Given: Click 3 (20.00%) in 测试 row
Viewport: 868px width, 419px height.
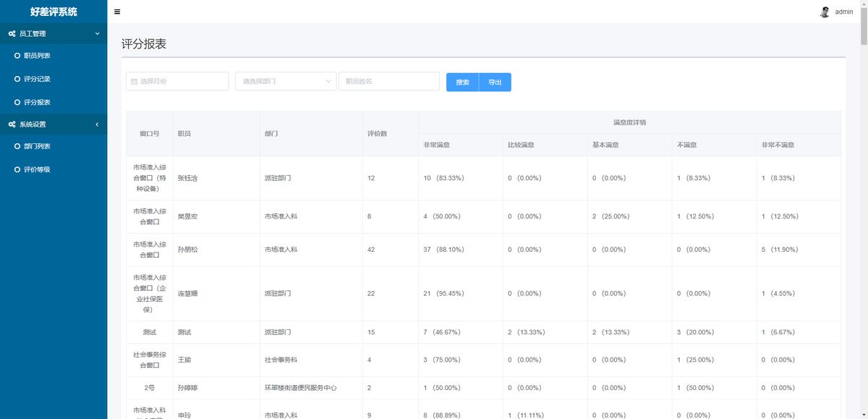Looking at the screenshot, I should pyautogui.click(x=696, y=332).
